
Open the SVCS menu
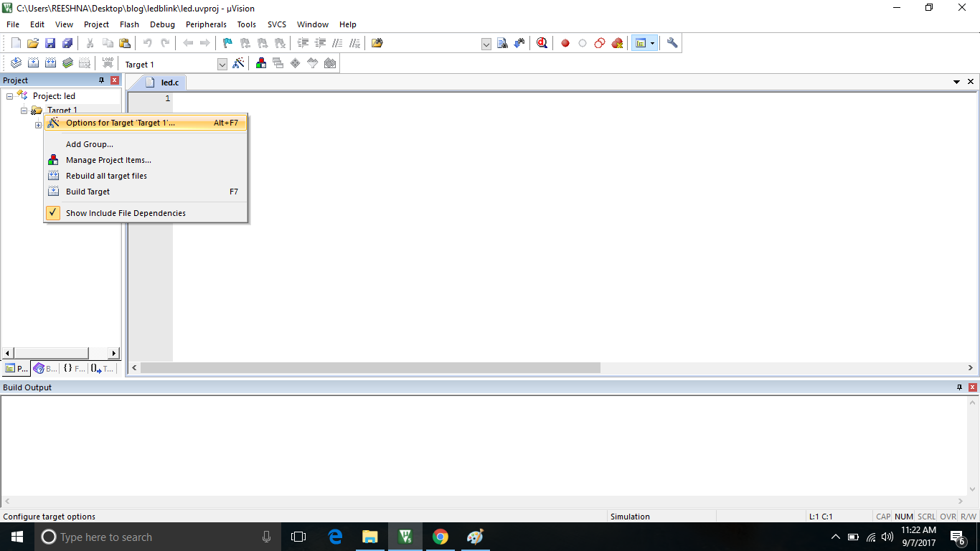tap(277, 24)
